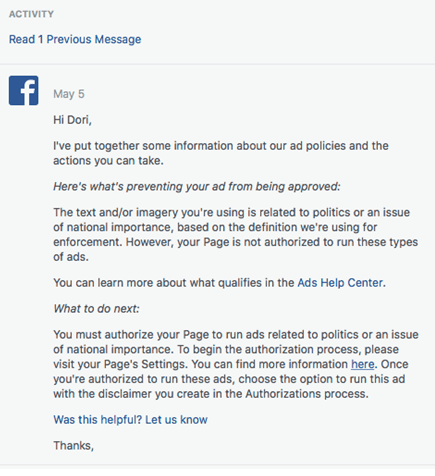Click the italic "Here's what's preventing your ad" heading
Screen dimensions: 435x476
[197, 186]
